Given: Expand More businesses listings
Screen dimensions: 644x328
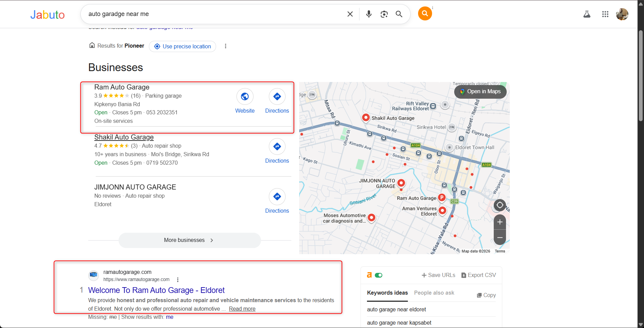Looking at the screenshot, I should pos(189,240).
